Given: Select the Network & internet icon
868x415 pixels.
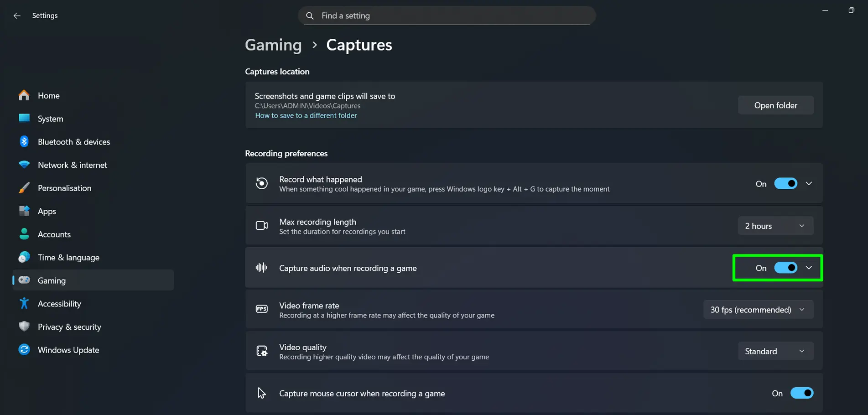Looking at the screenshot, I should point(23,165).
